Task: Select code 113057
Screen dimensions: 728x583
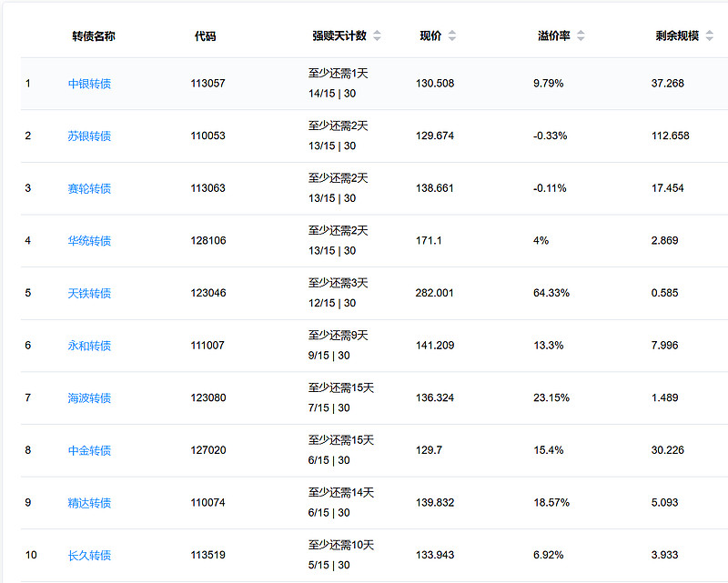Action: click(207, 84)
